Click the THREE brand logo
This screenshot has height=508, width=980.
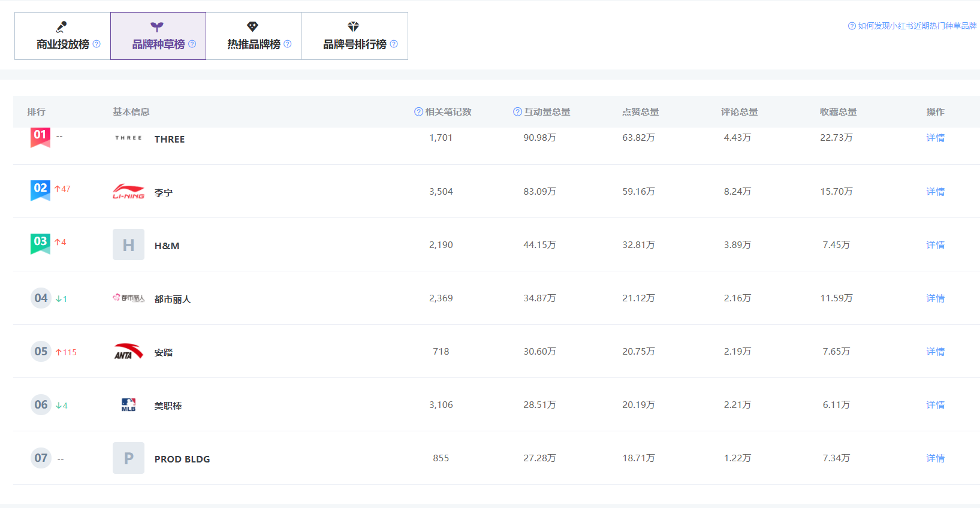[128, 138]
